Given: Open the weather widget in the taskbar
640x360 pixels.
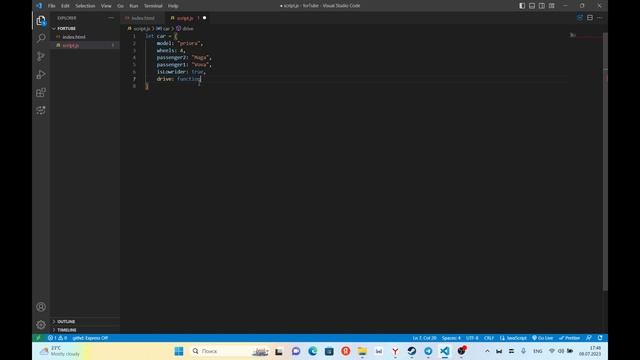Looking at the screenshot, I should pos(59,351).
